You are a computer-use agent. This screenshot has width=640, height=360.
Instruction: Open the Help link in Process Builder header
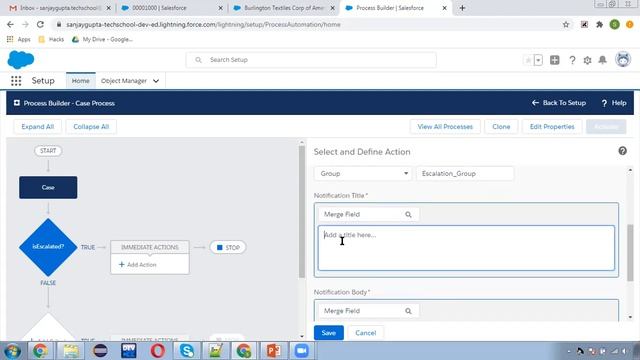[x=614, y=103]
